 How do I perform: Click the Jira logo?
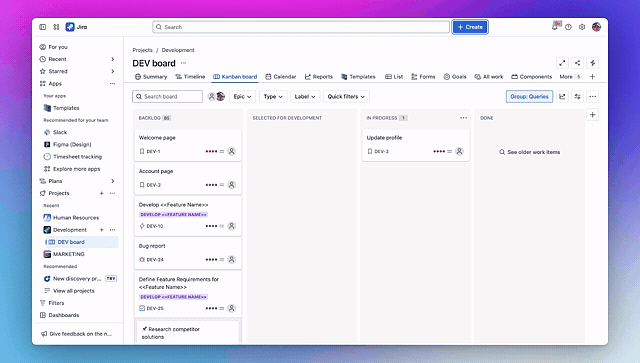pyautogui.click(x=77, y=27)
